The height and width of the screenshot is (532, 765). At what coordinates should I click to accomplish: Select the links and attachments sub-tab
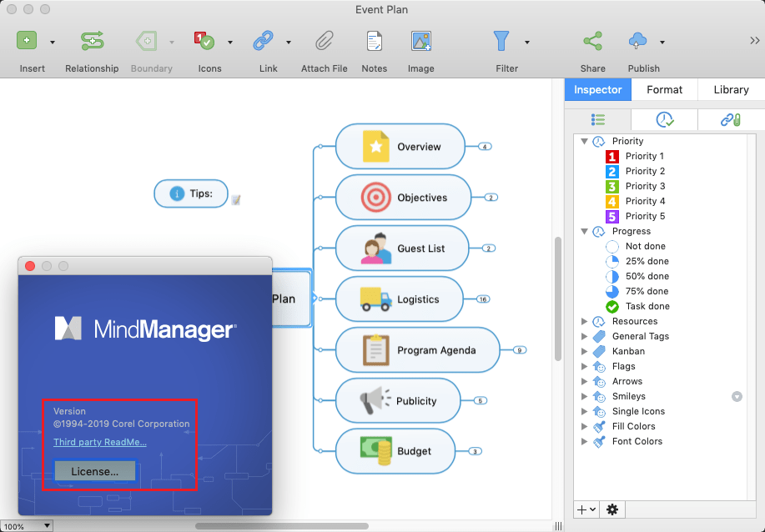click(731, 119)
